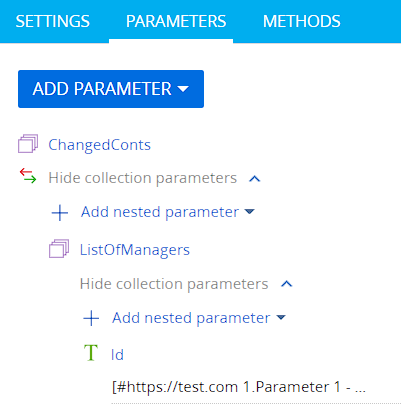
Task: Click the plus icon under ChangedConts
Action: click(x=60, y=213)
